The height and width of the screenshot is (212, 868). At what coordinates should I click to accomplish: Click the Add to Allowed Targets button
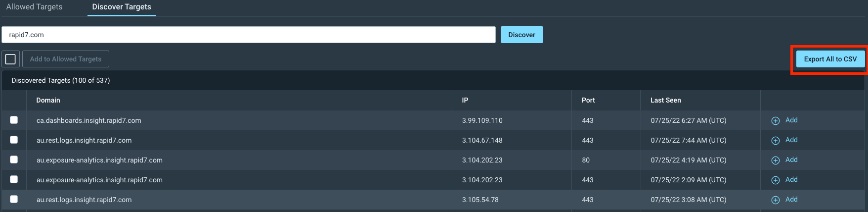coord(66,59)
